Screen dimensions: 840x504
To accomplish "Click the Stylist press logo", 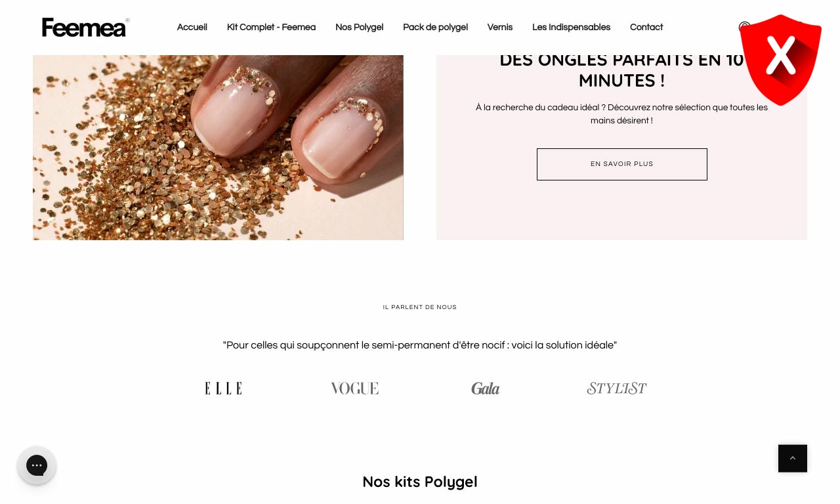I will tap(617, 388).
